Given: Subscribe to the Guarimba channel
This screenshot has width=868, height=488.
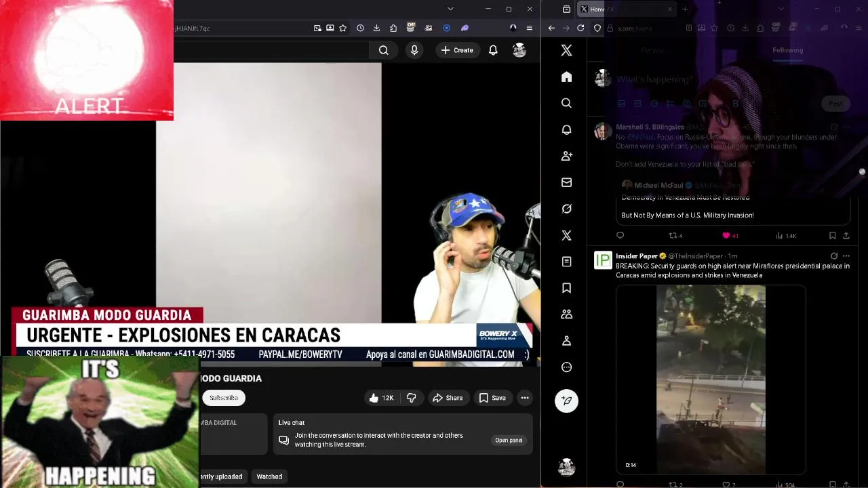Looking at the screenshot, I should pyautogui.click(x=224, y=398).
